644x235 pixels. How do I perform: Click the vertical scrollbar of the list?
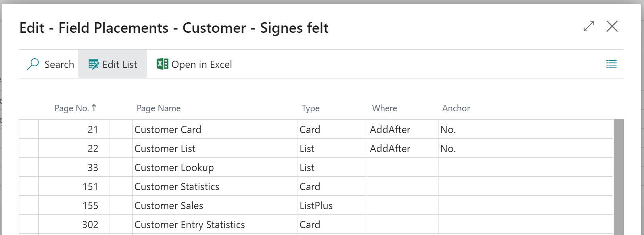click(x=619, y=177)
